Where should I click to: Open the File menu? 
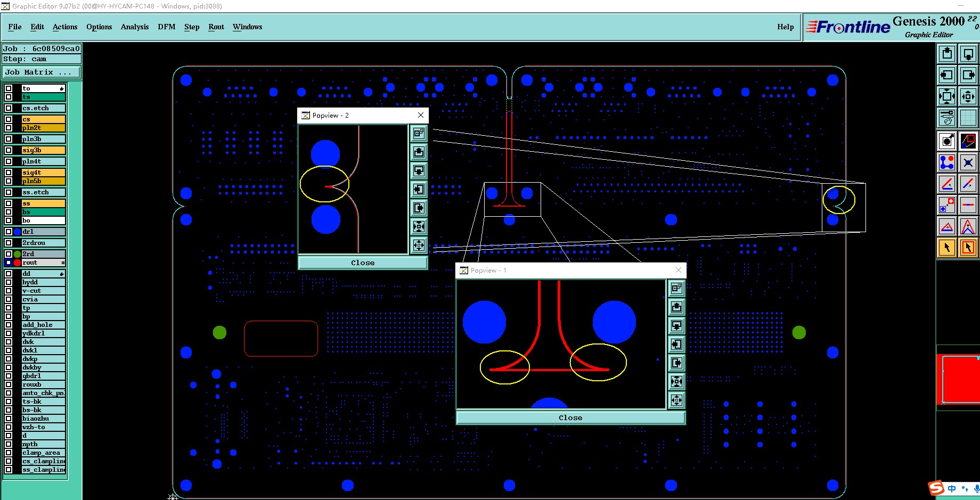[x=15, y=27]
